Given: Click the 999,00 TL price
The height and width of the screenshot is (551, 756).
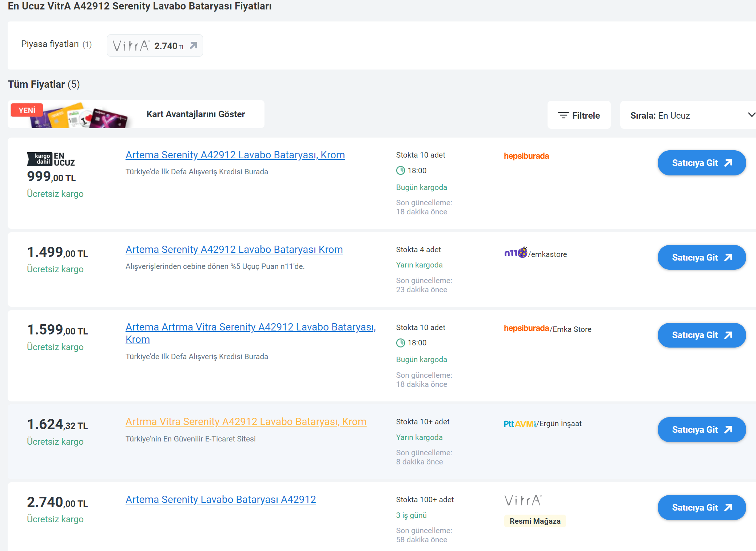Looking at the screenshot, I should click(x=51, y=177).
